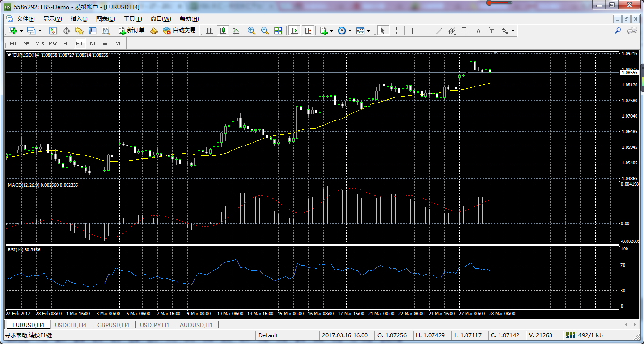Switch to MN timeframe
The height and width of the screenshot is (344, 644).
point(119,43)
